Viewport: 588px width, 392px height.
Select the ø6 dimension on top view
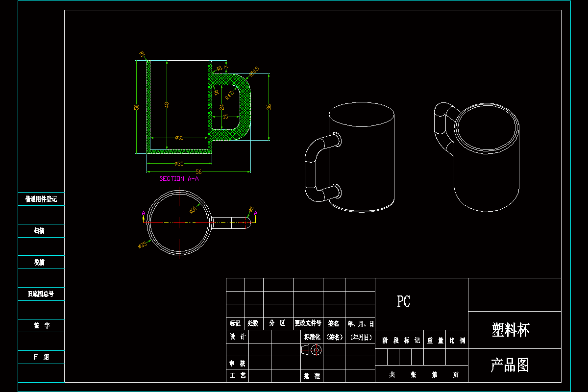[251, 210]
